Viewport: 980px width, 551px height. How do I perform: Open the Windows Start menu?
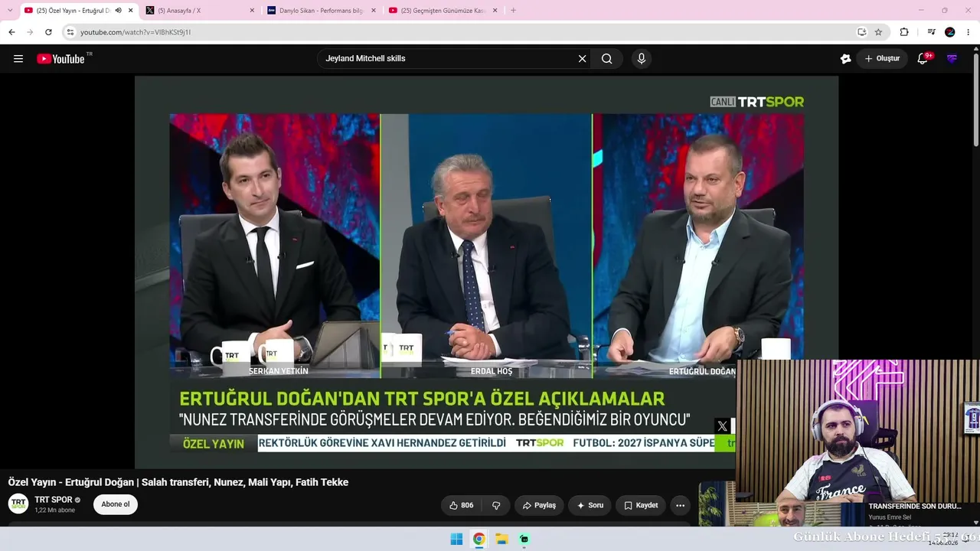click(456, 539)
